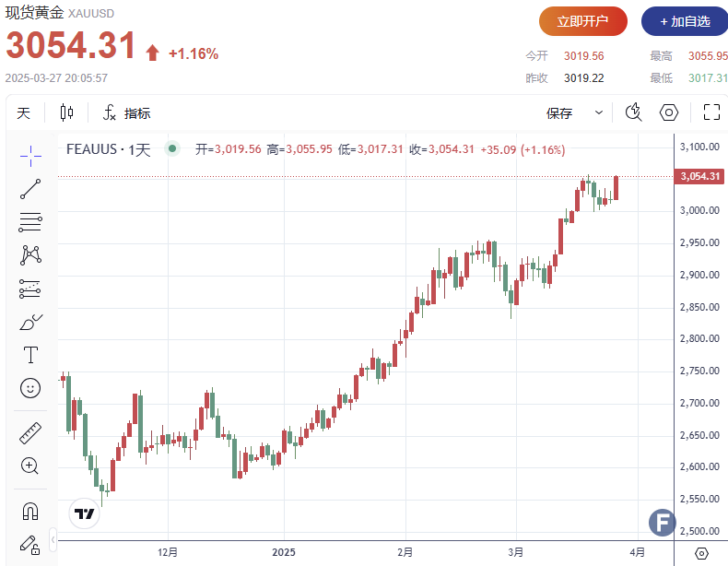Select the ruler measure tool

coord(30,431)
